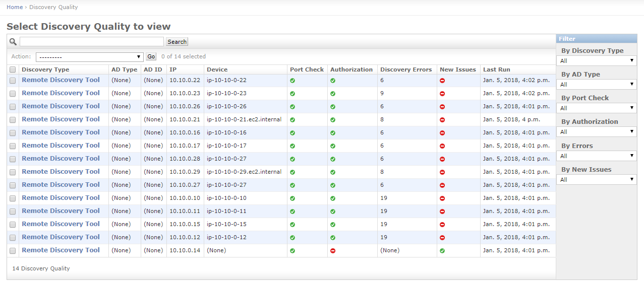Check the row for 10.10.0.22
Image resolution: width=644 pixels, height=282 pixels.
[x=13, y=81]
